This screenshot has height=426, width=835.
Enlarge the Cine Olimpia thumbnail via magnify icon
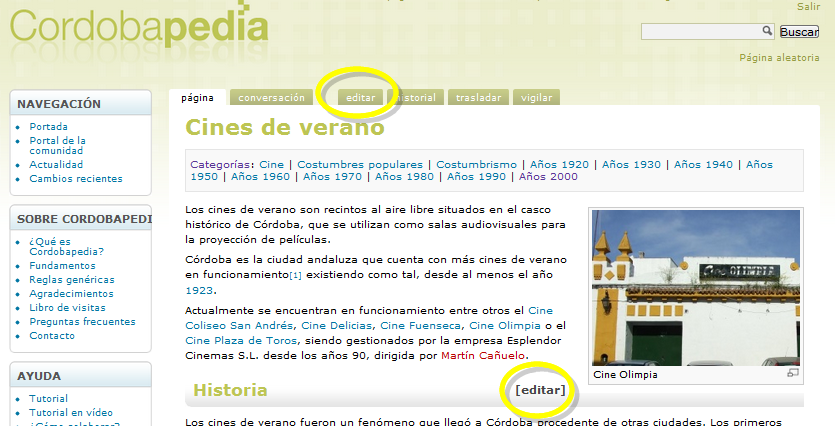(x=793, y=373)
